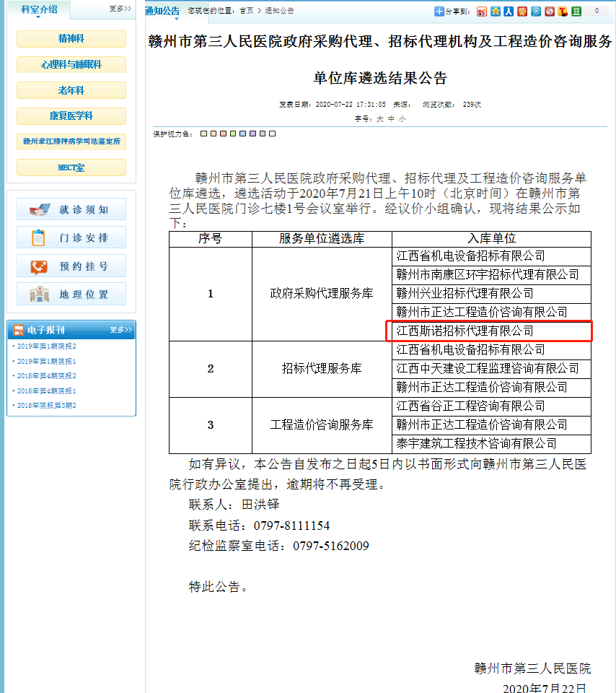Select the 通知公告 tab heading
The width and height of the screenshot is (616, 693).
click(x=162, y=11)
